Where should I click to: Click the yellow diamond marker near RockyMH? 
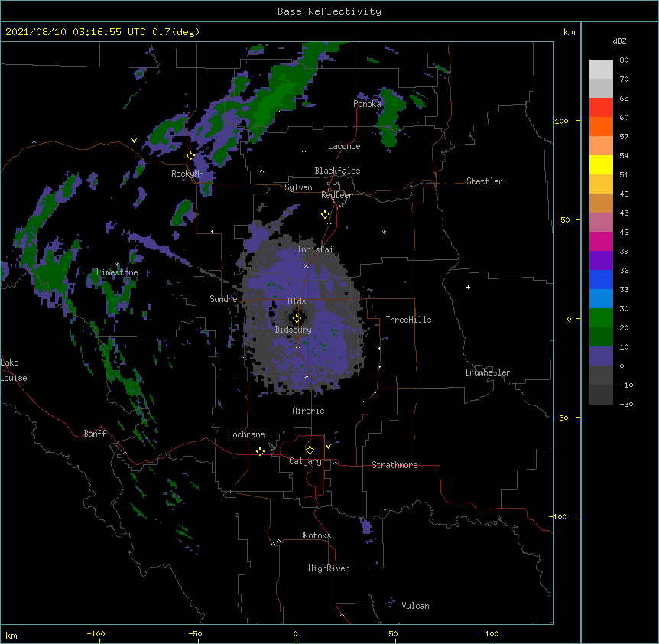coord(191,156)
